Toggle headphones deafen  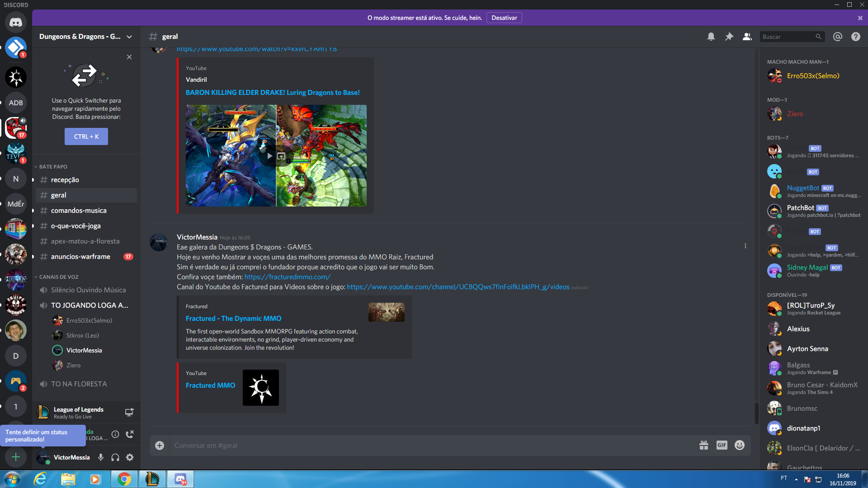click(x=115, y=457)
